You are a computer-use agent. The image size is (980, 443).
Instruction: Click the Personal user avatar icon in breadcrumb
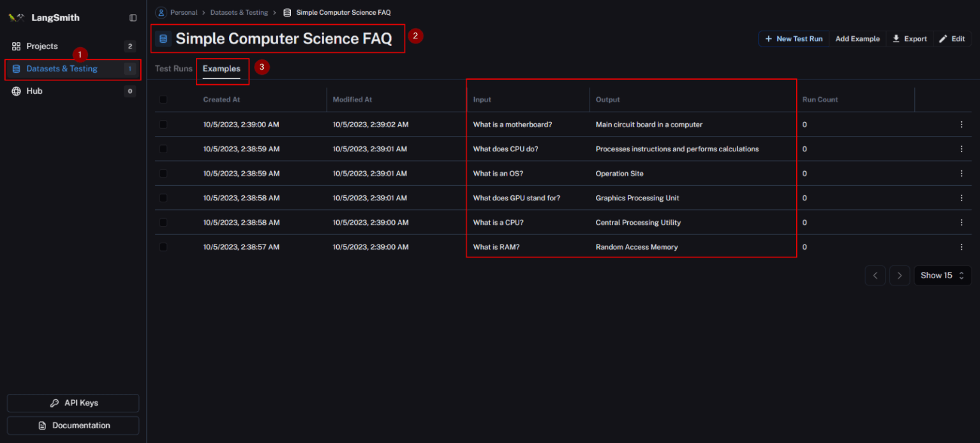[x=161, y=12]
